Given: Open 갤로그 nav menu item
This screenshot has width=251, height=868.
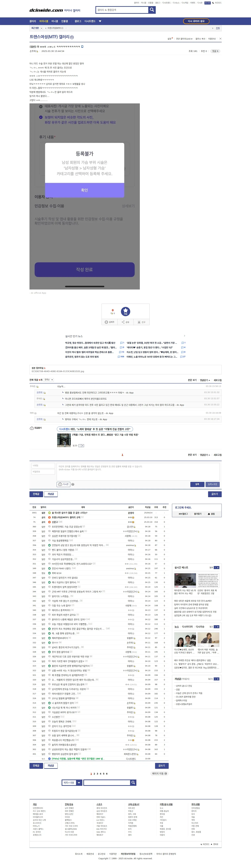Looking at the screenshot, I should pos(78,21).
